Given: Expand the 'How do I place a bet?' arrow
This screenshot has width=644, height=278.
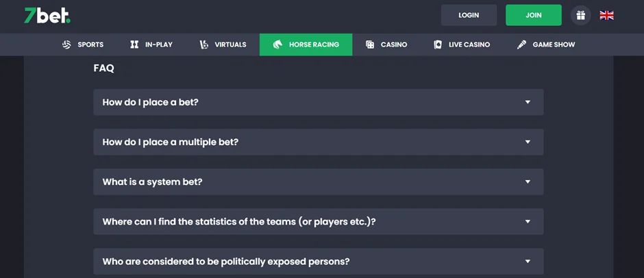Looking at the screenshot, I should point(528,102).
